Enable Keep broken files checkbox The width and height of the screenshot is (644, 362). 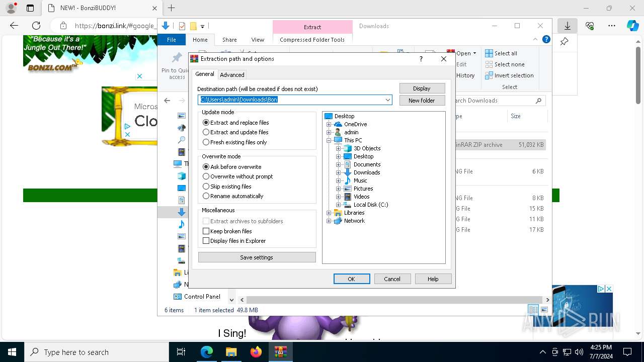206,231
